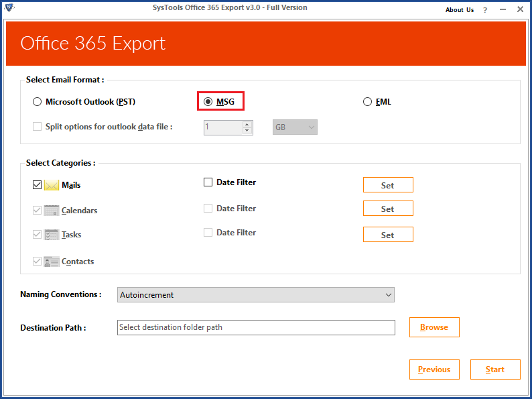532x399 pixels.
Task: Toggle the Calendars category checkbox
Action: click(37, 211)
